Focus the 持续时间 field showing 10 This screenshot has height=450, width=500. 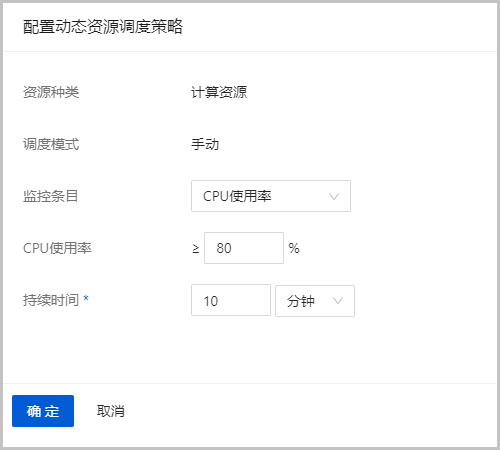[x=231, y=300]
